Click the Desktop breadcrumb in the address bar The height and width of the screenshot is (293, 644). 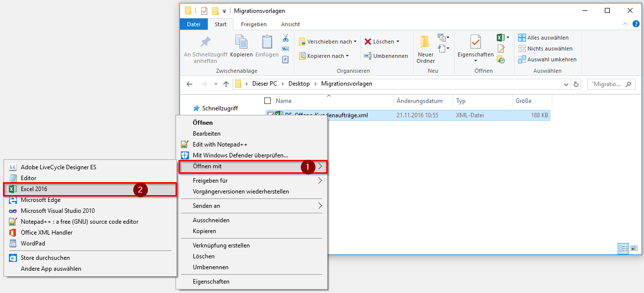click(x=299, y=84)
